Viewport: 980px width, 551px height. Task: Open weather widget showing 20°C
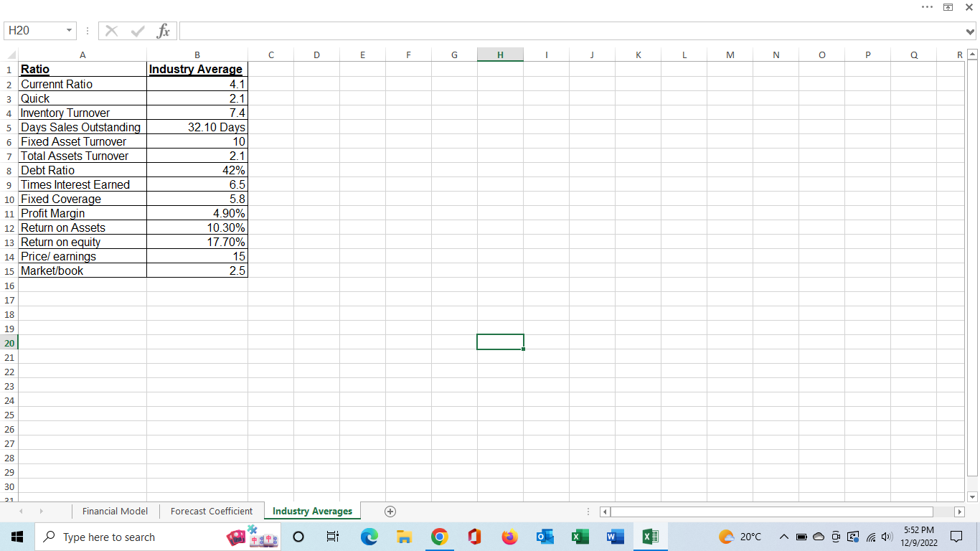740,537
